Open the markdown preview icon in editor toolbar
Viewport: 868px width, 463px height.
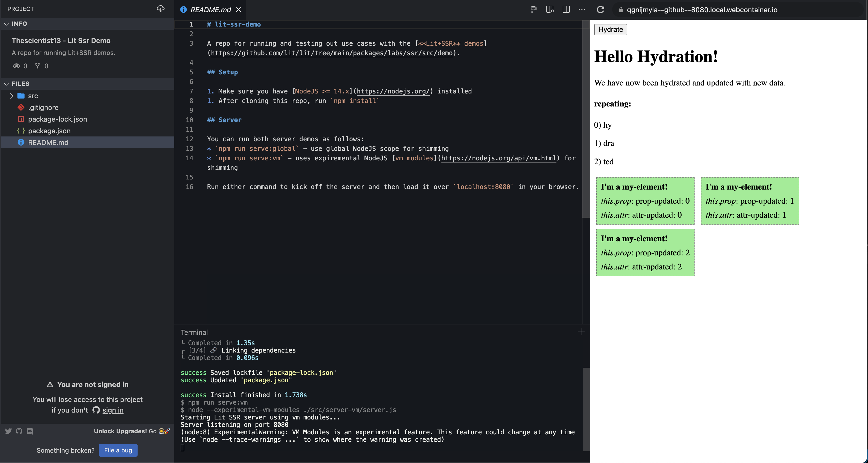550,10
